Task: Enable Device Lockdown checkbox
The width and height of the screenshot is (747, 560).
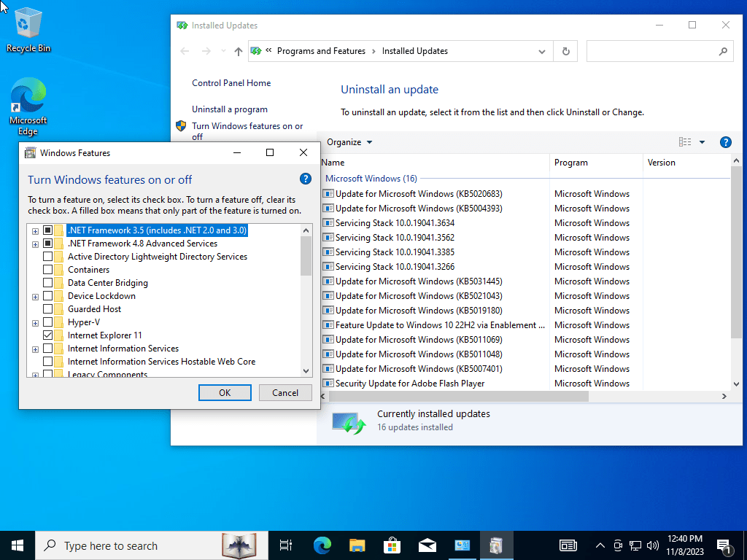Action: click(47, 296)
